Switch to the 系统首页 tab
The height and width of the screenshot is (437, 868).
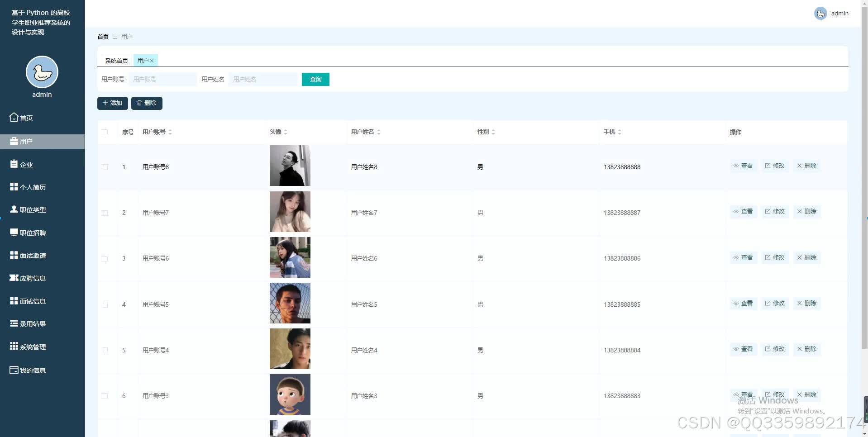pos(115,60)
